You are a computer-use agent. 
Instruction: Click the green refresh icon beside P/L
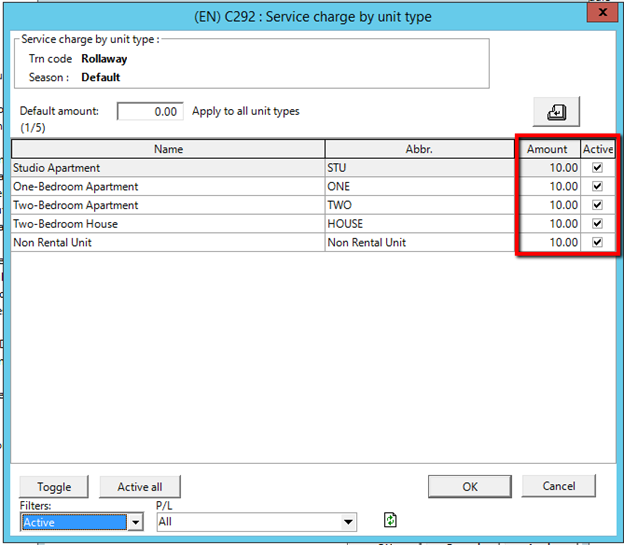click(x=390, y=520)
